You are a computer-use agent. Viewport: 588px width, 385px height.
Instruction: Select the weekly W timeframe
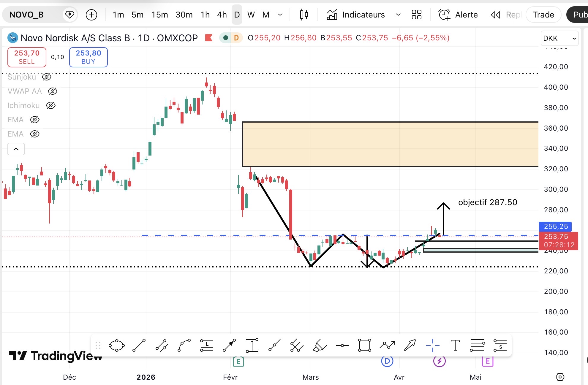pyautogui.click(x=251, y=15)
